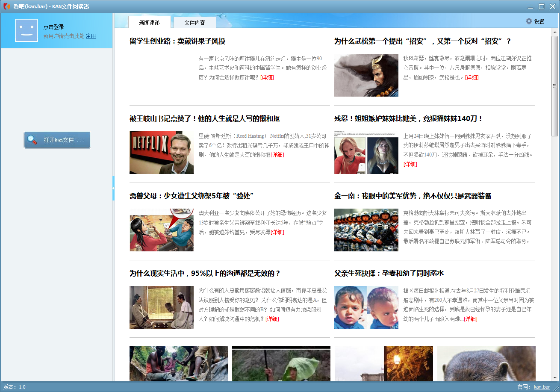Screen dimensions: 560x392
Task: Click the 打开kan文件 button
Action: coord(57,140)
